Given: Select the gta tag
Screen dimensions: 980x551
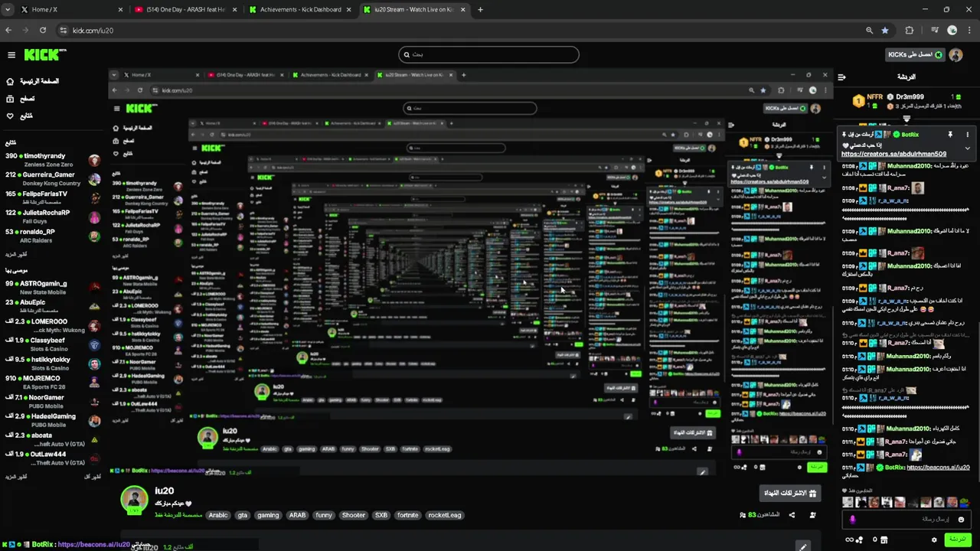Looking at the screenshot, I should click(x=243, y=515).
